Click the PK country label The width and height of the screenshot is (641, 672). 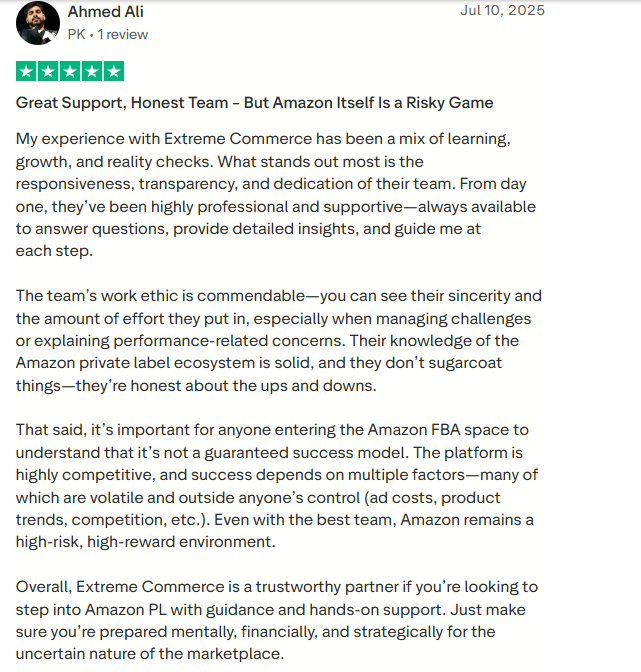(76, 34)
